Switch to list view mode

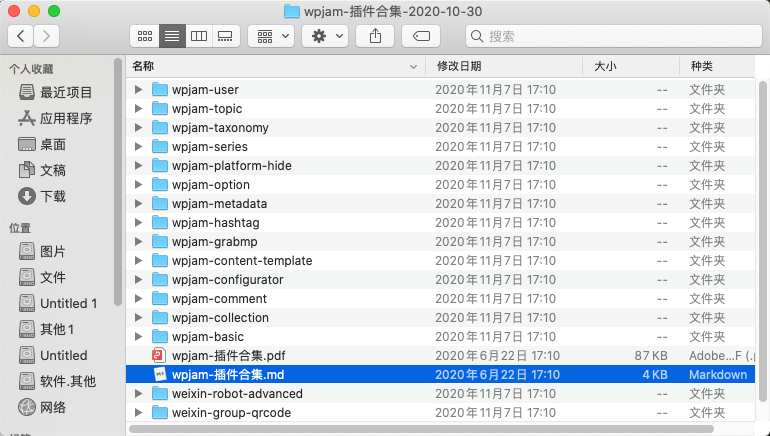[x=172, y=36]
